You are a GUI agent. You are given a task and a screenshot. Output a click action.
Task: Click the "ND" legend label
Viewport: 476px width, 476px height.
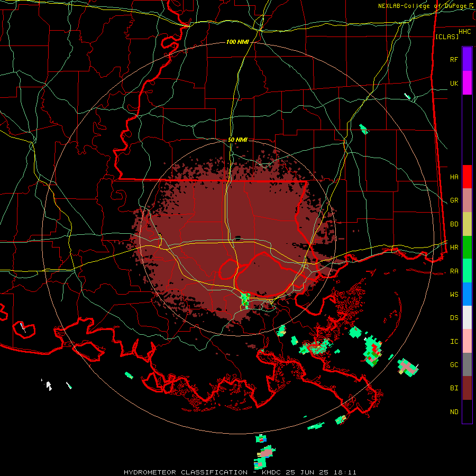coord(454,412)
